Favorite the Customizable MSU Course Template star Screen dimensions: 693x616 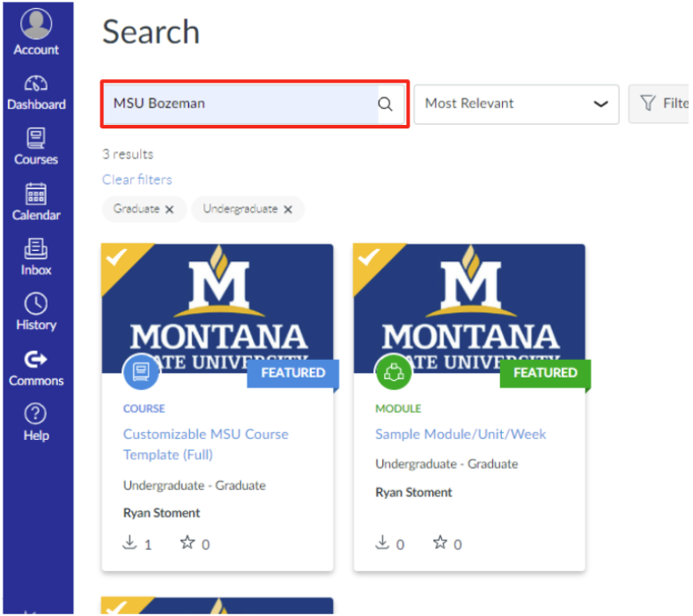187,543
